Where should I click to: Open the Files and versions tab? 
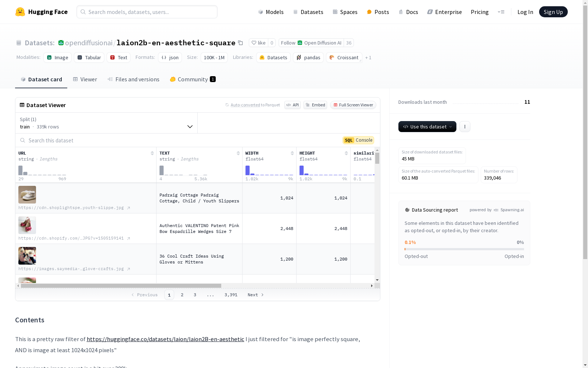[133, 79]
